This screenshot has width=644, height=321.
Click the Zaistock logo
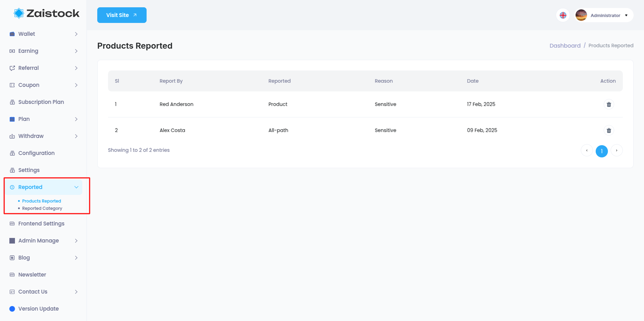[x=47, y=14]
